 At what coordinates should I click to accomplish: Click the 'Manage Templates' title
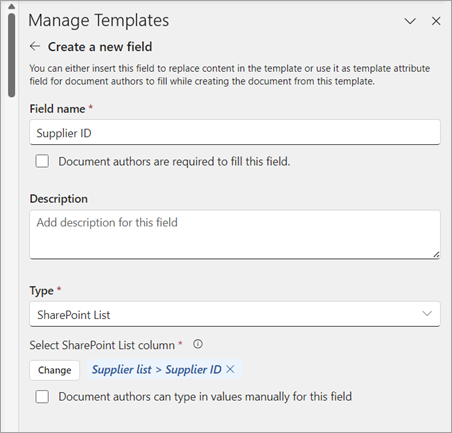click(99, 21)
